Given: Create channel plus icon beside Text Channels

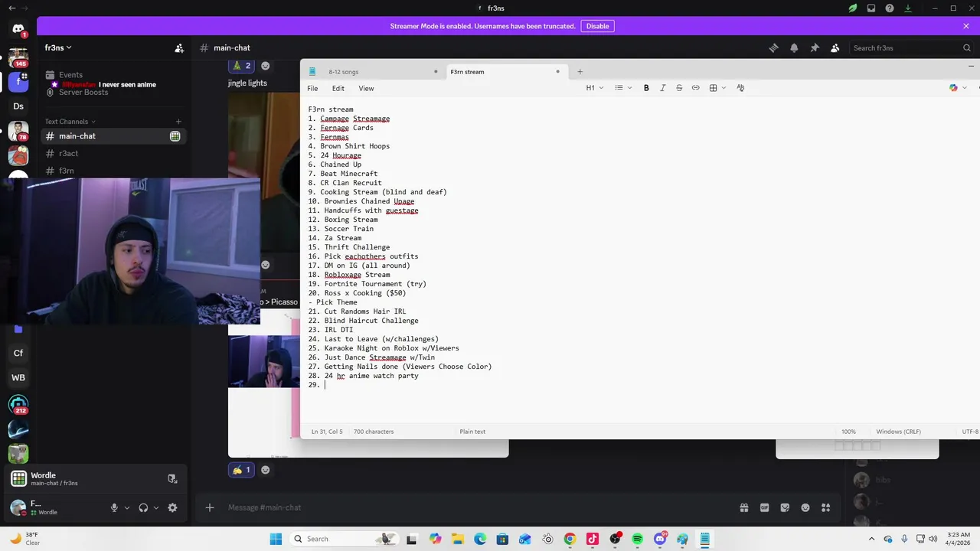Looking at the screenshot, I should (178, 121).
